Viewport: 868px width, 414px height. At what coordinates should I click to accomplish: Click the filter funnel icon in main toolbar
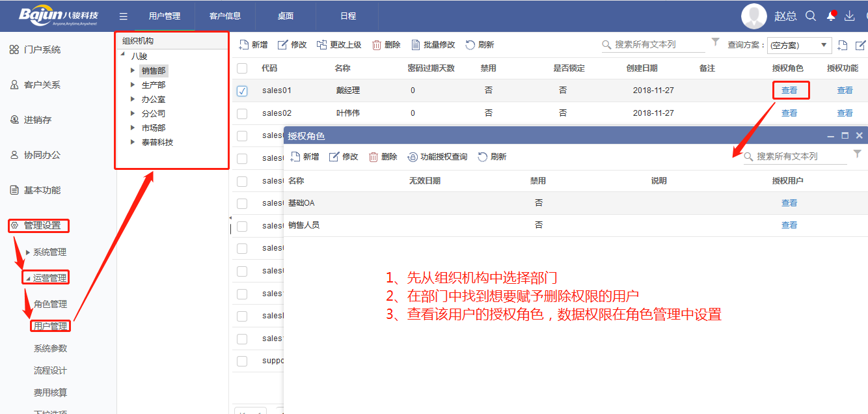pyautogui.click(x=716, y=42)
